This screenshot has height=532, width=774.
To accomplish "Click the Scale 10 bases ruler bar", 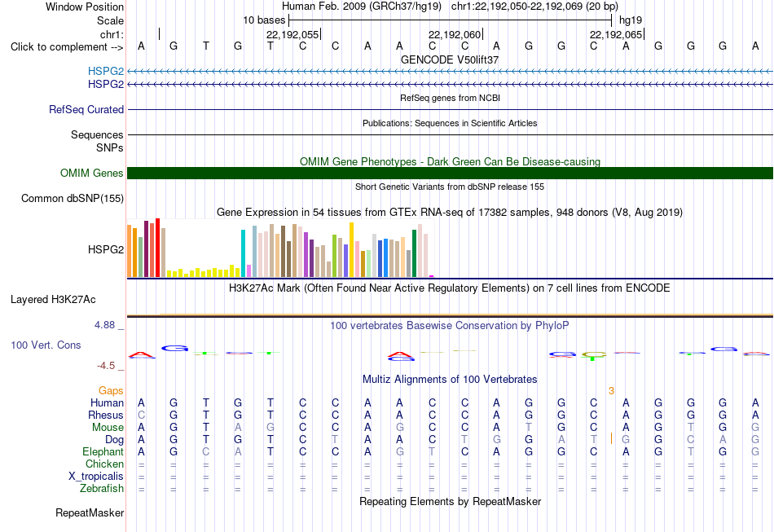I will (x=451, y=20).
